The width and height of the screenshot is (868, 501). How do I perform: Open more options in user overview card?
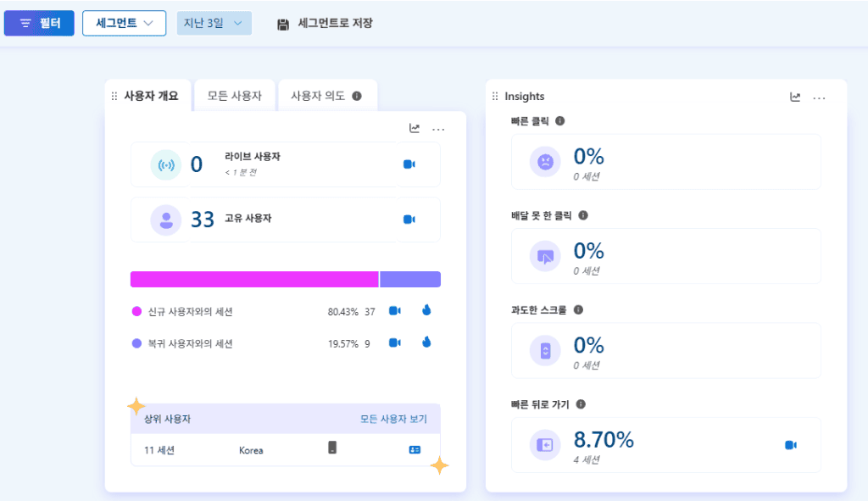coord(438,130)
